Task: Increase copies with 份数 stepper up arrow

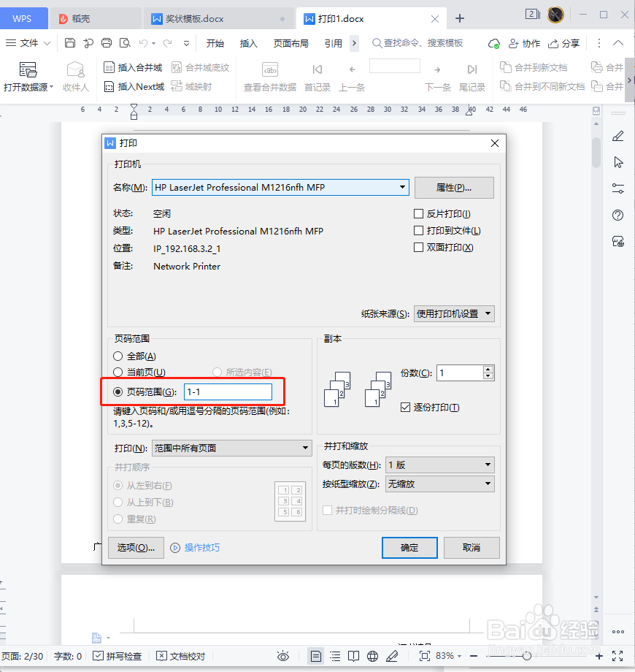Action: click(488, 370)
